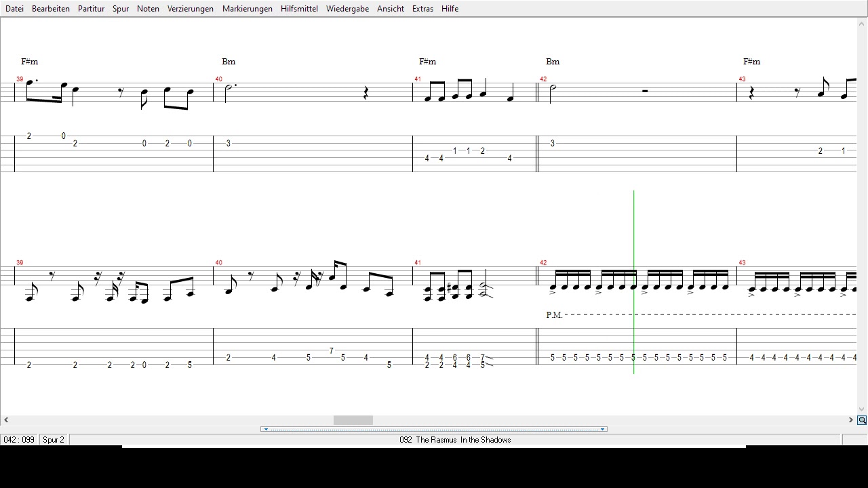Viewport: 868px width, 488px height.
Task: Open the Datei menu
Action: coord(14,9)
